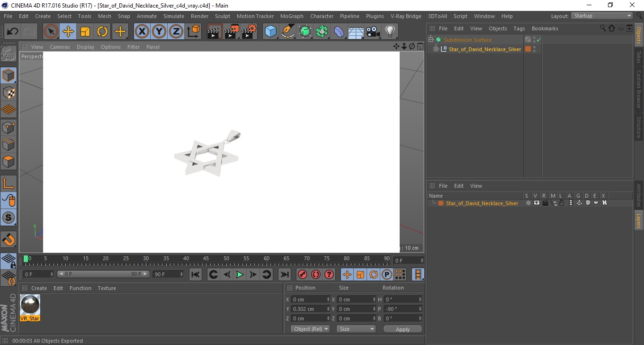Screen dimensions: 644x345
Task: Click the Apply button
Action: (x=402, y=329)
